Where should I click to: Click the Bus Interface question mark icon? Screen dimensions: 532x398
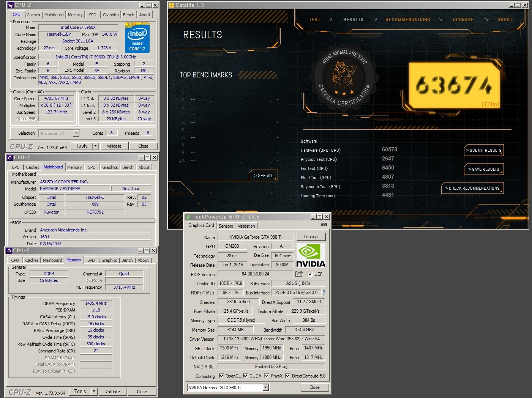(324, 293)
